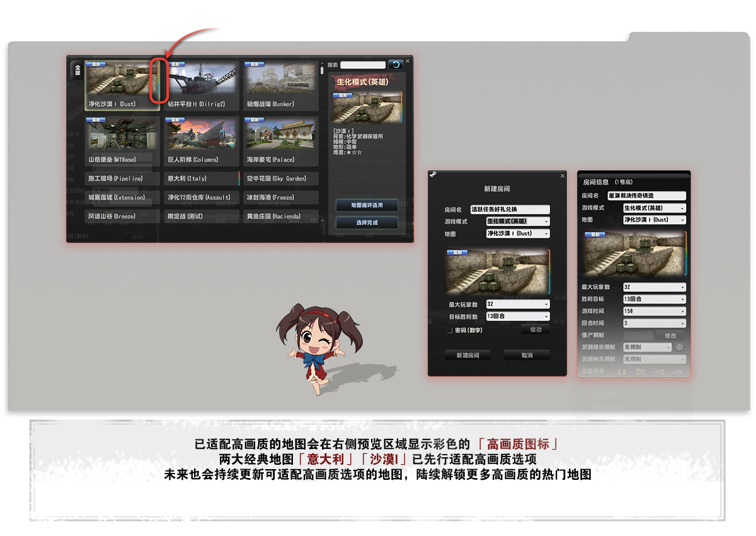Screen dimensions: 756x536
Task: Click the 最新 badge on the Palace thumbnail
Action: pos(256,120)
